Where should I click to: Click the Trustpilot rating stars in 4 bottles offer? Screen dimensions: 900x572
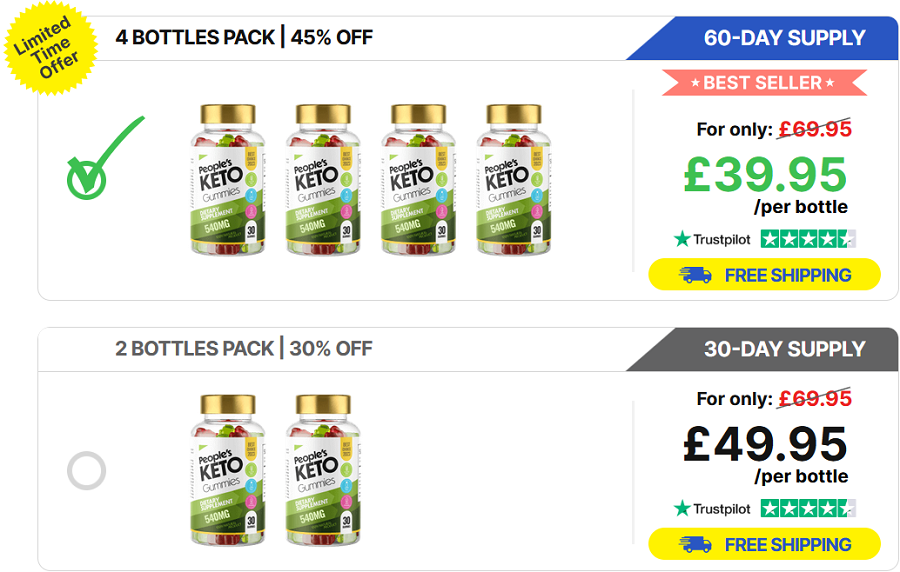tap(808, 239)
